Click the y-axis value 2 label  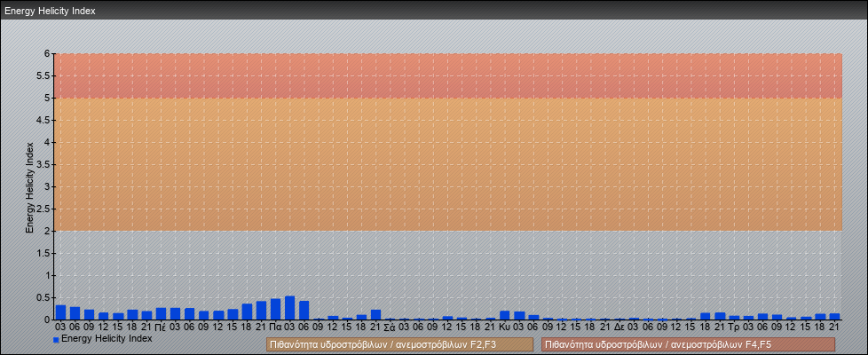pyautogui.click(x=46, y=231)
